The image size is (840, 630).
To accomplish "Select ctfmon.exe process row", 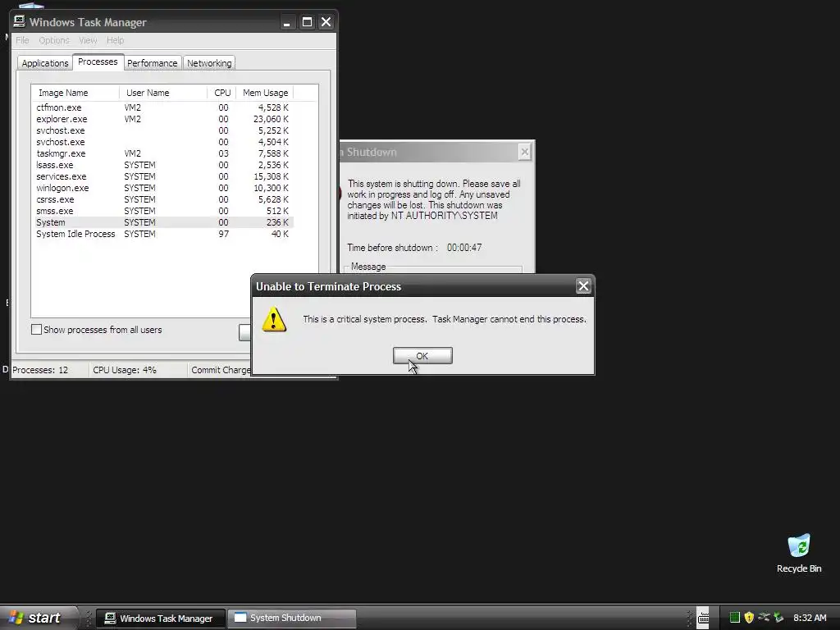I will tap(163, 107).
